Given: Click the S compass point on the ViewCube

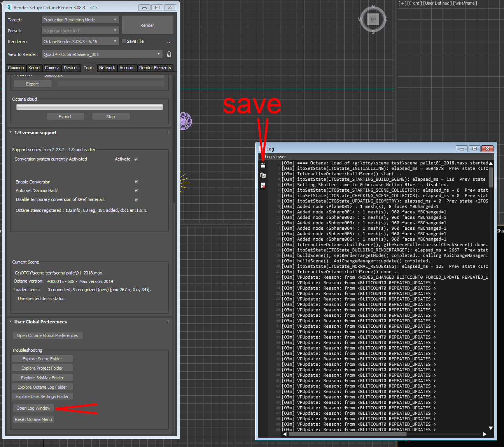Looking at the screenshot, I should [x=373, y=32].
